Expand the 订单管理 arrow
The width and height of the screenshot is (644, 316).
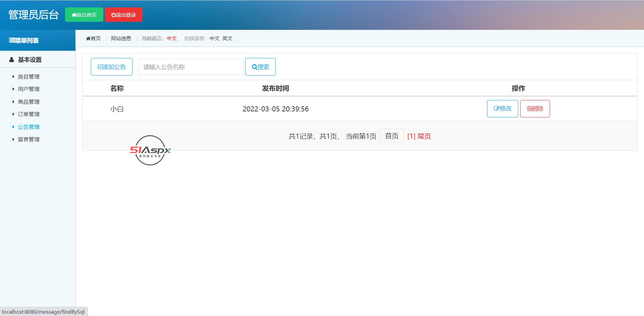tap(13, 114)
